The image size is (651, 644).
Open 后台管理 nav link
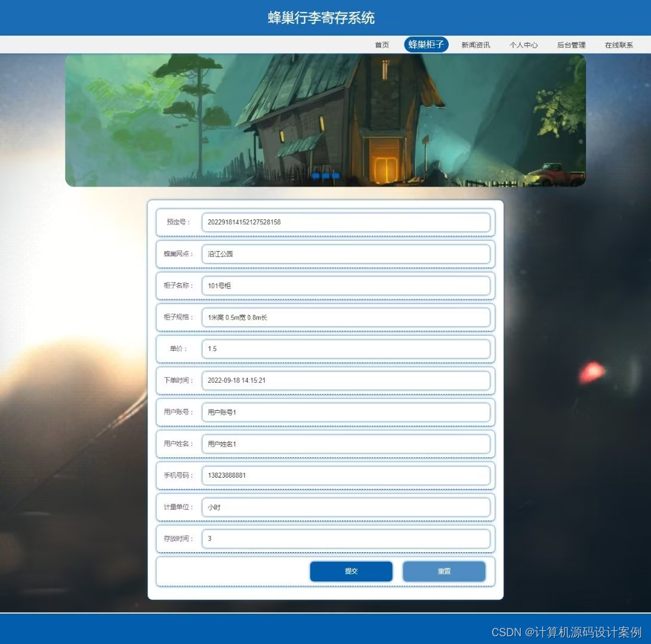[x=571, y=45]
